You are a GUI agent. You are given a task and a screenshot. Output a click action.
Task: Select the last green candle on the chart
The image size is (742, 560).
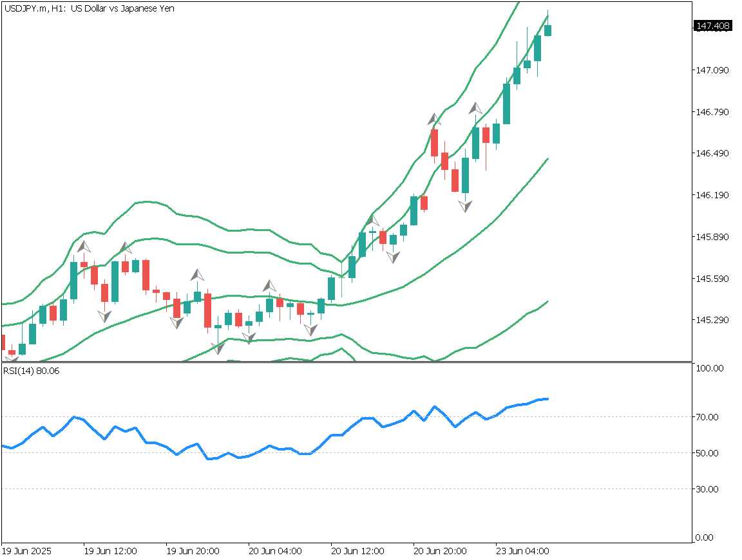pos(547,30)
